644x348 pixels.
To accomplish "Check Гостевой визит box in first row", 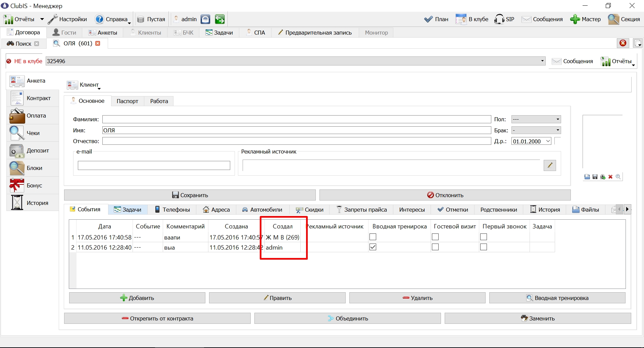I will pyautogui.click(x=435, y=237).
